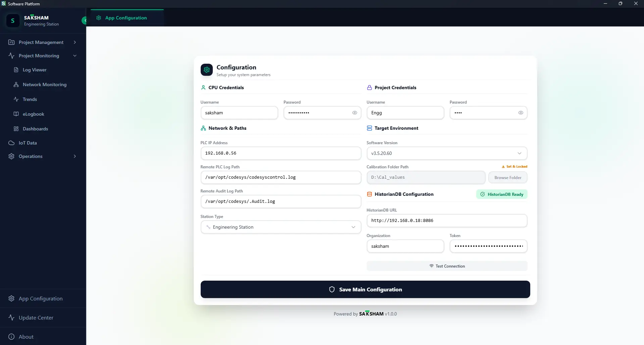This screenshot has height=345, width=644.
Task: Collapse the sidebar using green arrow button
Action: 84,20
